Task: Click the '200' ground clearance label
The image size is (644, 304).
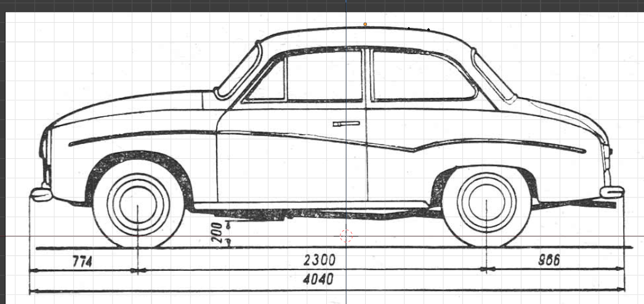Action: pos(217,232)
